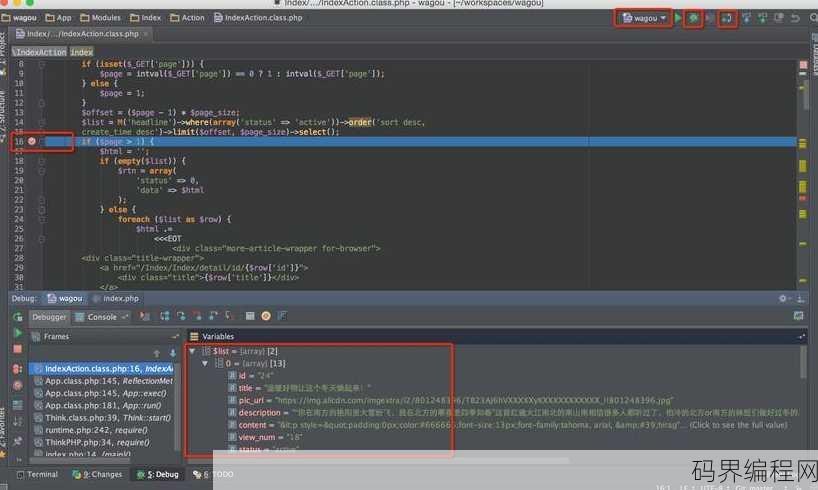This screenshot has height=490, width=818.
Task: Collapse code fold at line 19
Action: (42, 171)
